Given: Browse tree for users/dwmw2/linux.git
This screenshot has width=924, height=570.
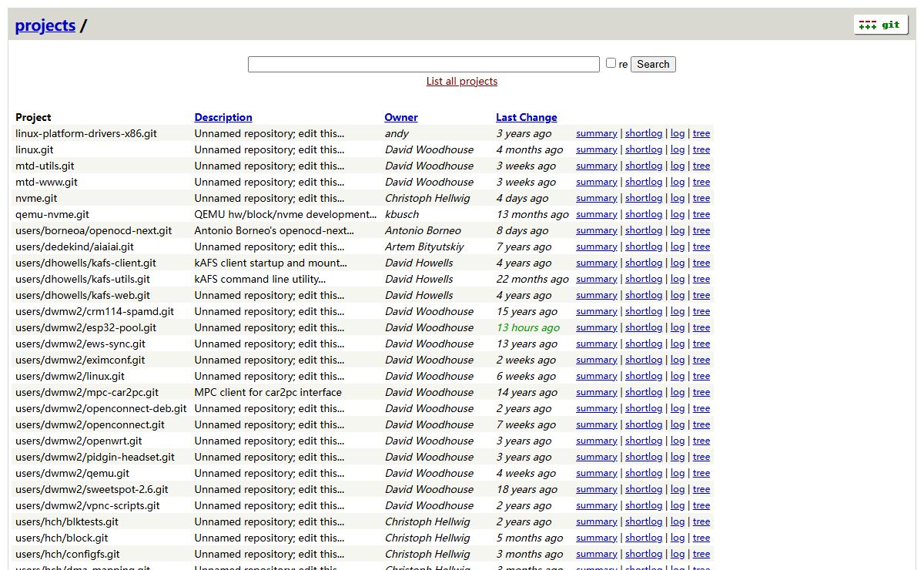Looking at the screenshot, I should 701,377.
